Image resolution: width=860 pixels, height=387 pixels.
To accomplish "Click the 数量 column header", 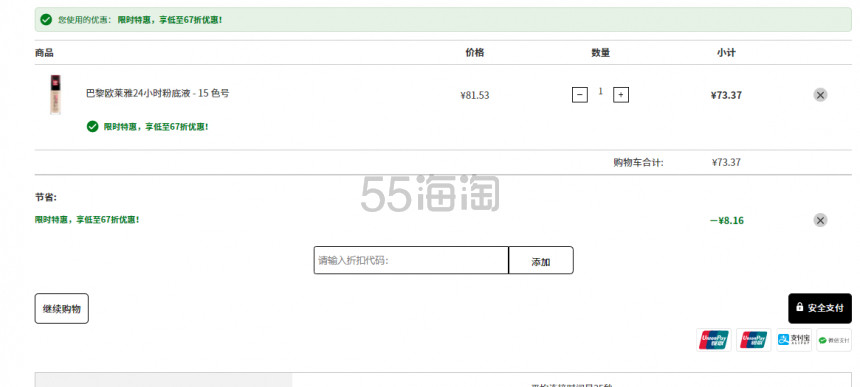I will (x=601, y=53).
